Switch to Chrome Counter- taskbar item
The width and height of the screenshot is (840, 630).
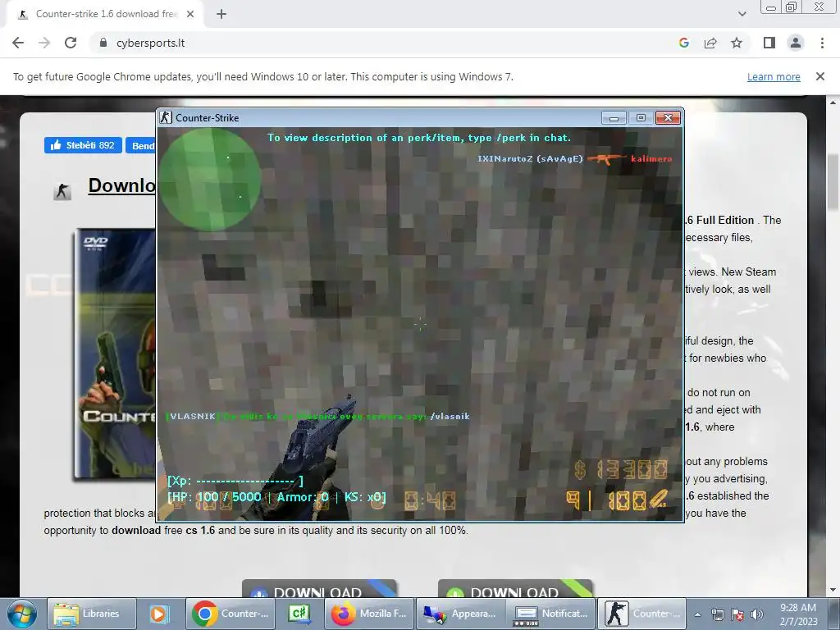[231, 614]
